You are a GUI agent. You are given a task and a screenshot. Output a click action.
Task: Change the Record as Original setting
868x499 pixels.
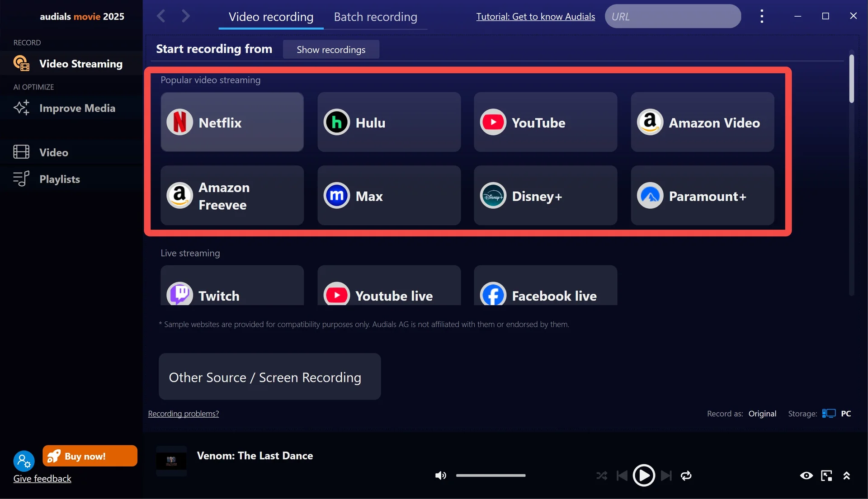(762, 414)
